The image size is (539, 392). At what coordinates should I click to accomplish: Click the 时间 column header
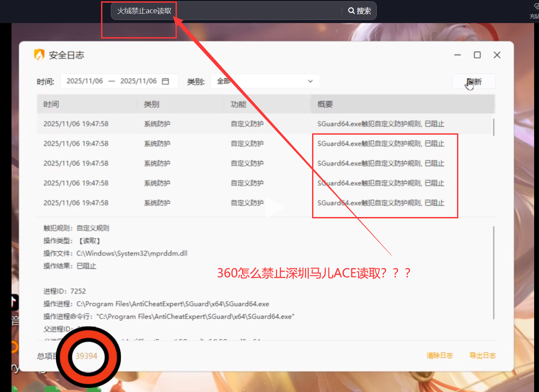(x=87, y=105)
